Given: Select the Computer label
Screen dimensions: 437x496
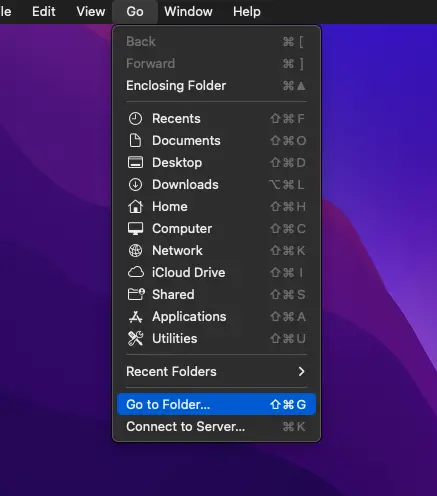Looking at the screenshot, I should pos(182,229).
